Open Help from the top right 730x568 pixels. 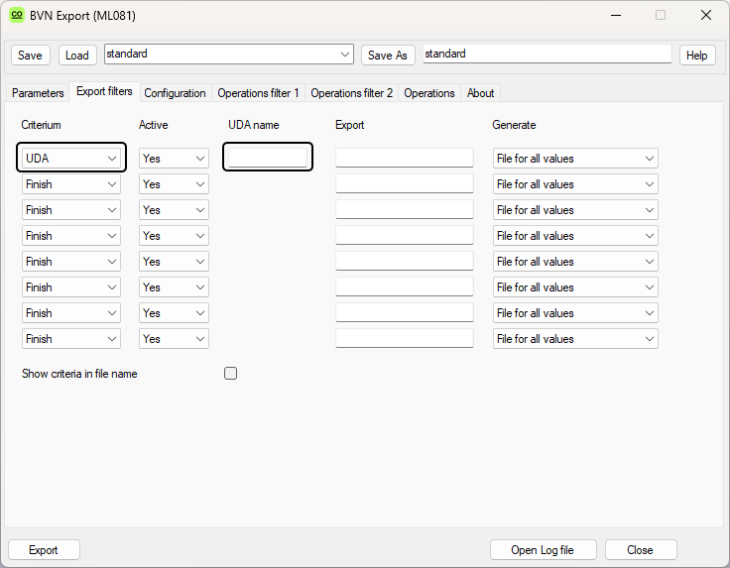[697, 55]
